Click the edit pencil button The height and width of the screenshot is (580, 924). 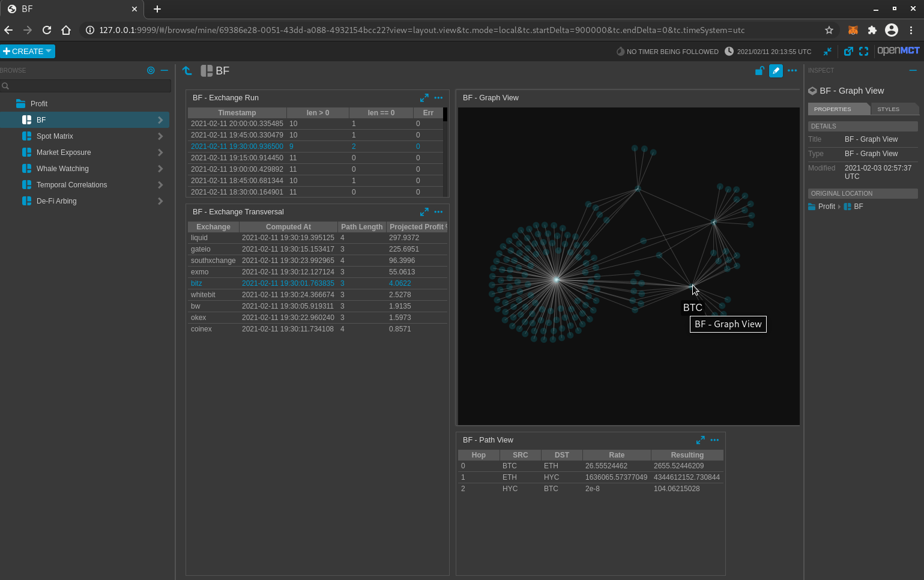click(x=776, y=71)
